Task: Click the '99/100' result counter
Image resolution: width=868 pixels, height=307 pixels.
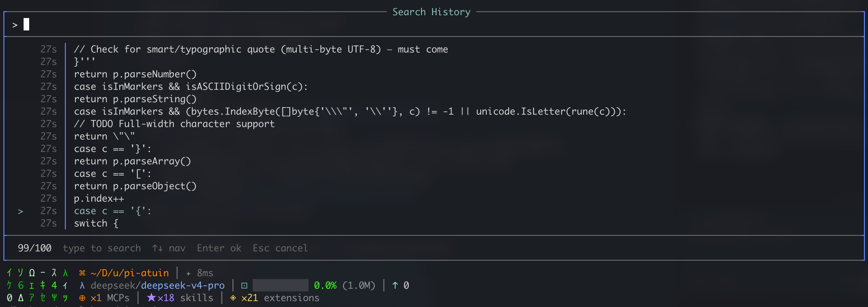Action: tap(35, 248)
